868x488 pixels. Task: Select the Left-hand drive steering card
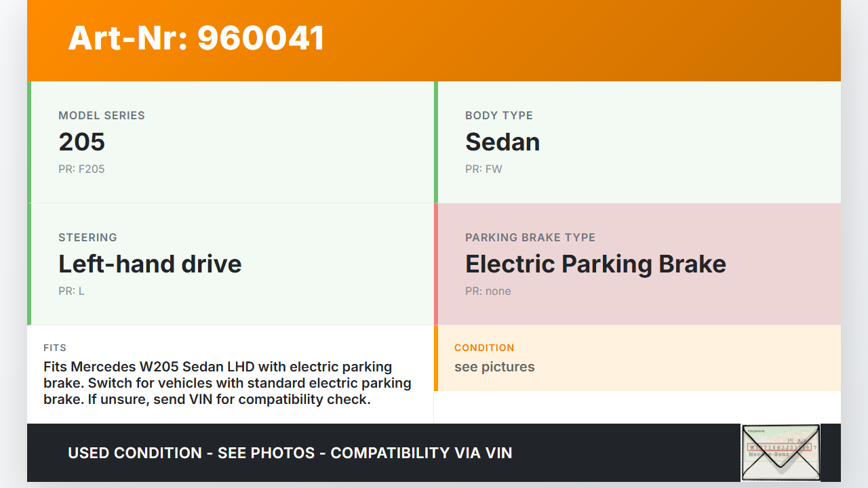[x=231, y=264]
